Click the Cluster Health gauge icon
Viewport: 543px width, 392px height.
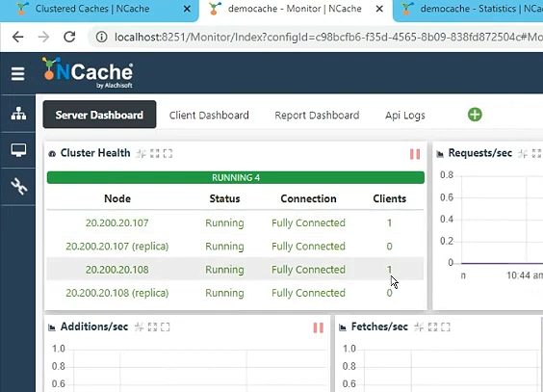52,154
